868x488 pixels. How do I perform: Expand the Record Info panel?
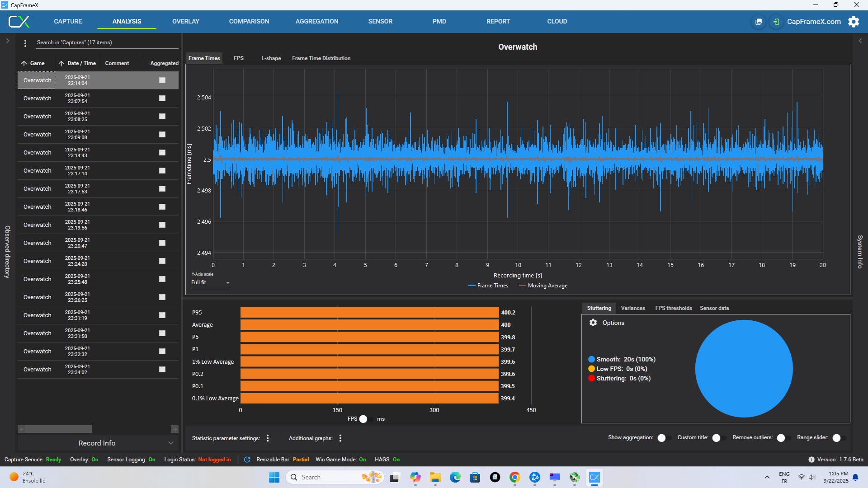(97, 443)
